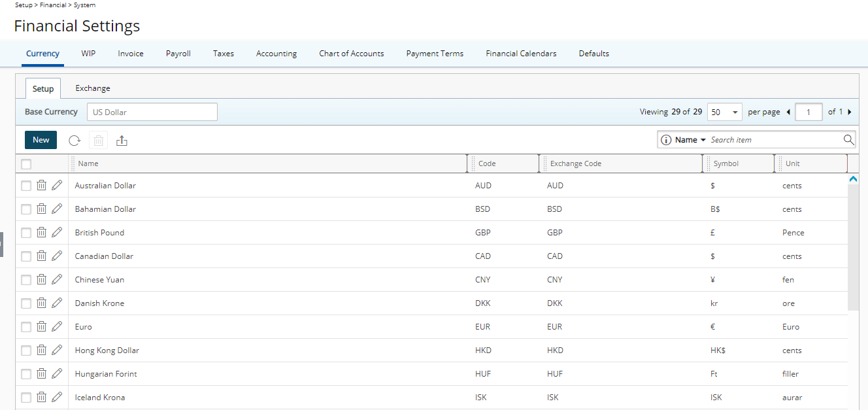
Task: Go to next page arrow
Action: 849,112
